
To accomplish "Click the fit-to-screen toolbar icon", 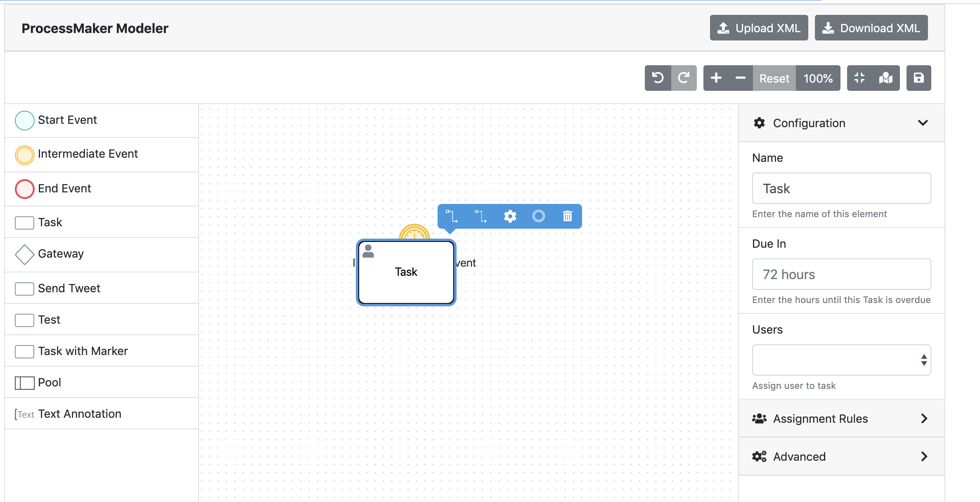I will click(860, 78).
